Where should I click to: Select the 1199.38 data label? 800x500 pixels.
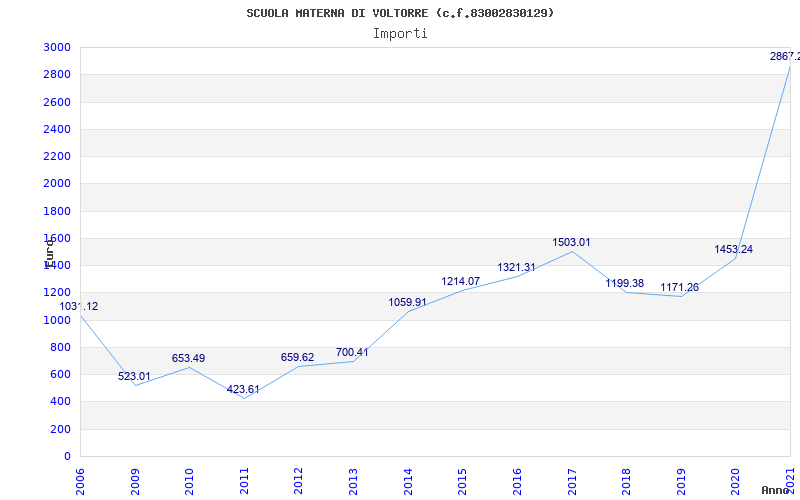[x=624, y=283]
